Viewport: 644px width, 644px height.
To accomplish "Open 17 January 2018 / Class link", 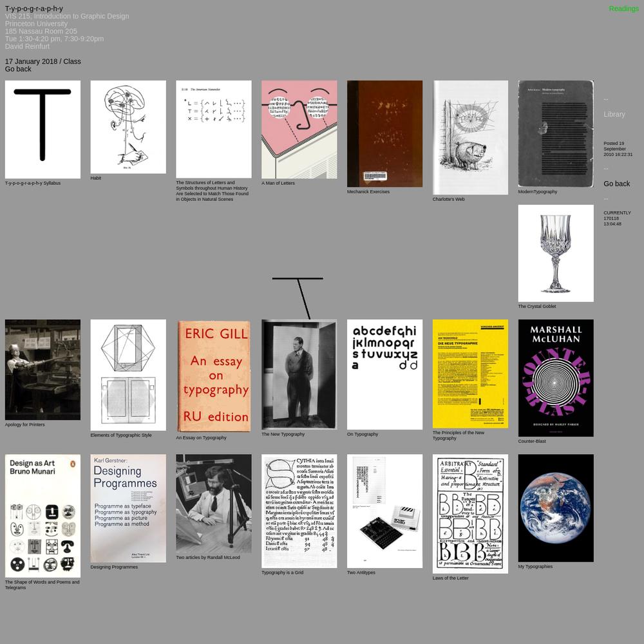I will (x=43, y=61).
